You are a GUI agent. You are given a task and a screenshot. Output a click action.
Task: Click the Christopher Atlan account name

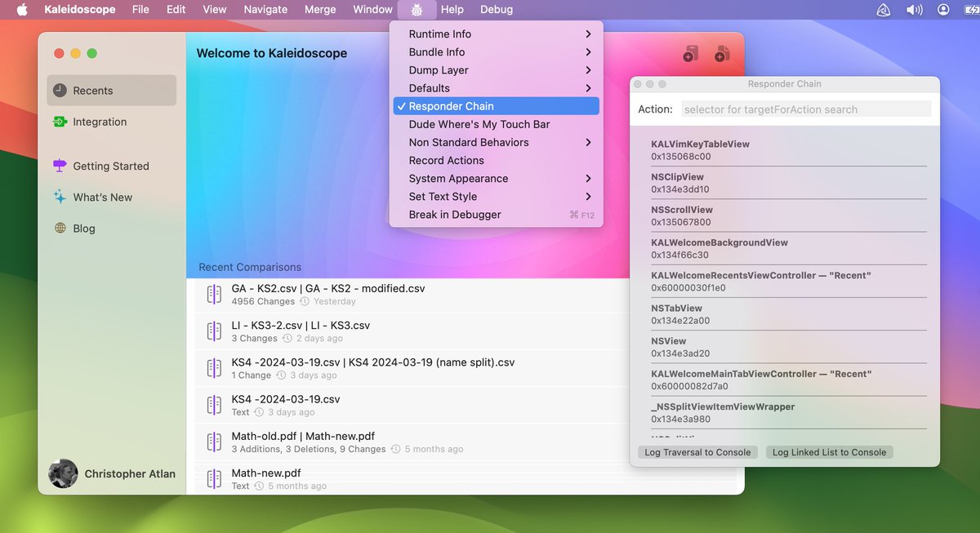(130, 473)
